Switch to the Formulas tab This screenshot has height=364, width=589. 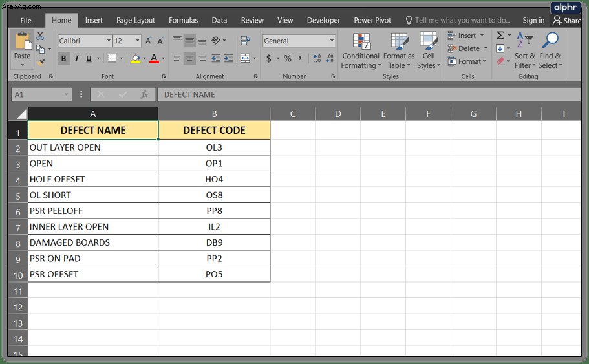coord(184,20)
